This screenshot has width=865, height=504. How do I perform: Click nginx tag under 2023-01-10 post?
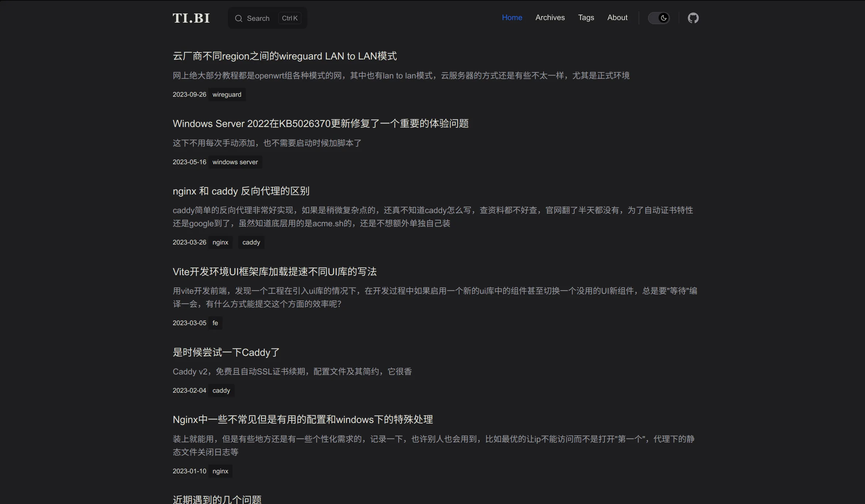coord(220,471)
